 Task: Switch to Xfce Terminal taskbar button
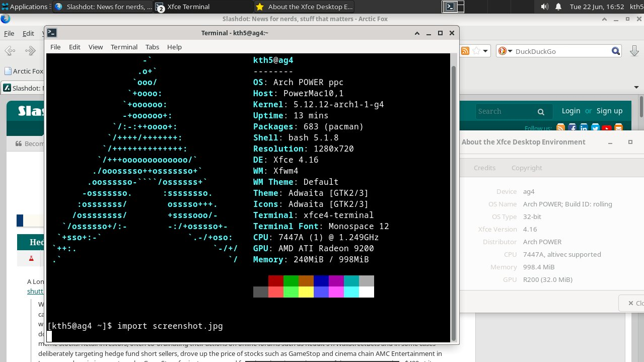(203, 7)
